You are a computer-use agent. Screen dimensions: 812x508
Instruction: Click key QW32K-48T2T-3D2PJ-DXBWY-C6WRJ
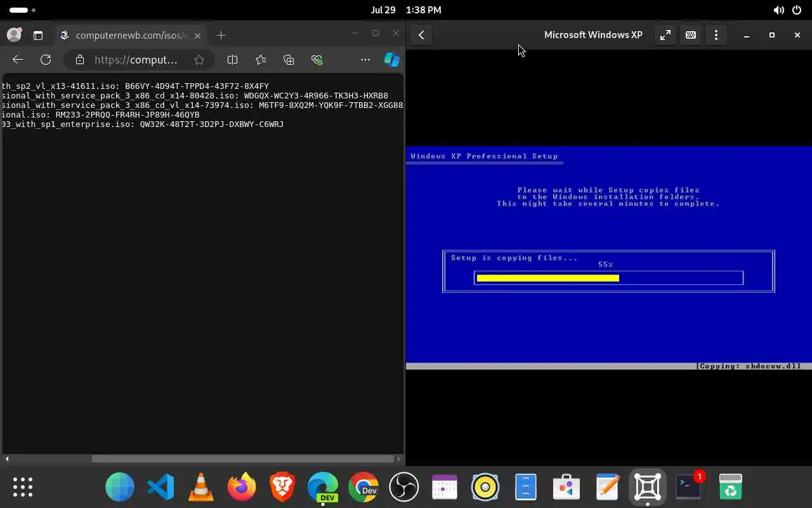click(212, 124)
